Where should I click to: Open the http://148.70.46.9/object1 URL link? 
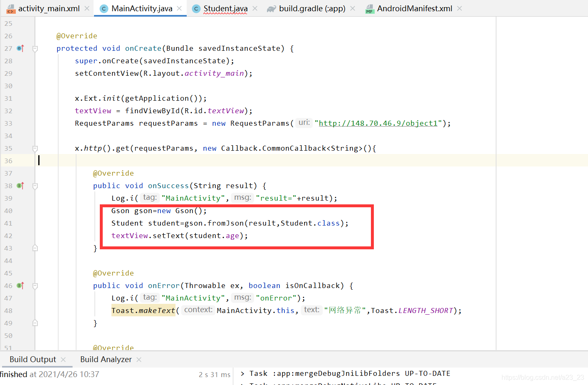[378, 123]
